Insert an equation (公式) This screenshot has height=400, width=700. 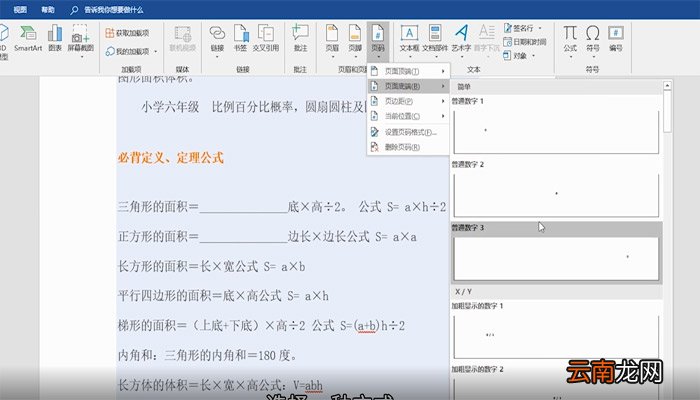pyautogui.click(x=570, y=38)
